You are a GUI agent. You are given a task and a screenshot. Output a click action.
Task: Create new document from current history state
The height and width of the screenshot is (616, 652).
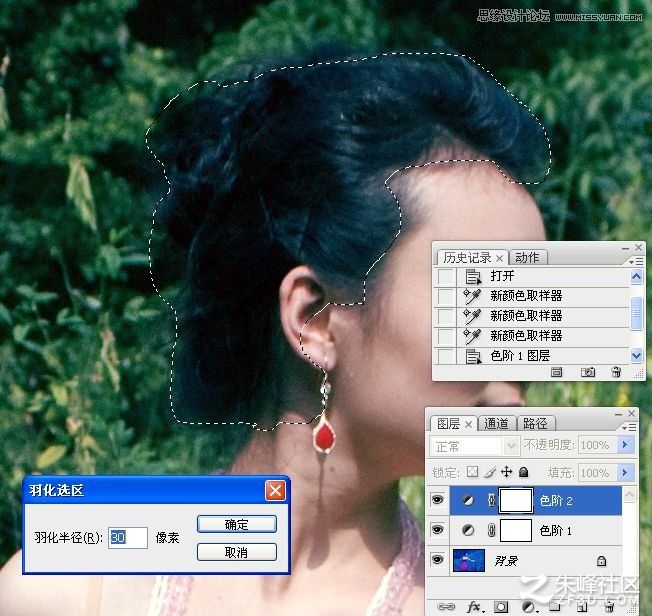[556, 372]
